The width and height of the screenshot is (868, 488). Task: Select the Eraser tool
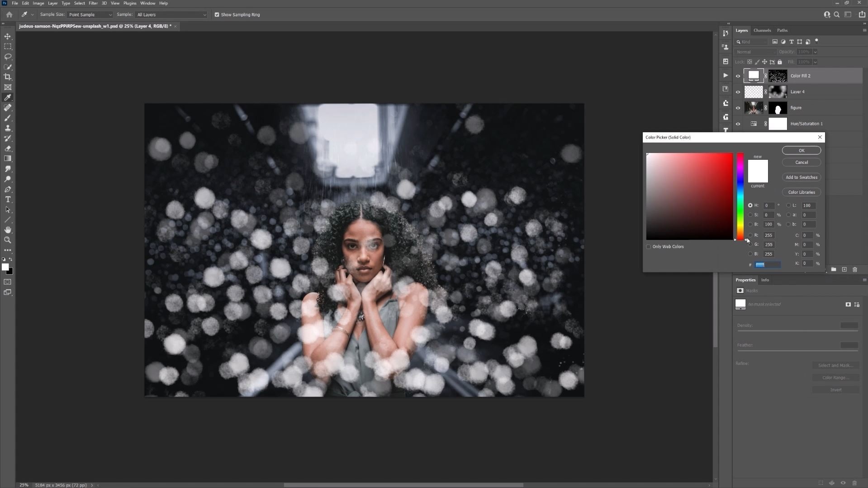(x=8, y=148)
